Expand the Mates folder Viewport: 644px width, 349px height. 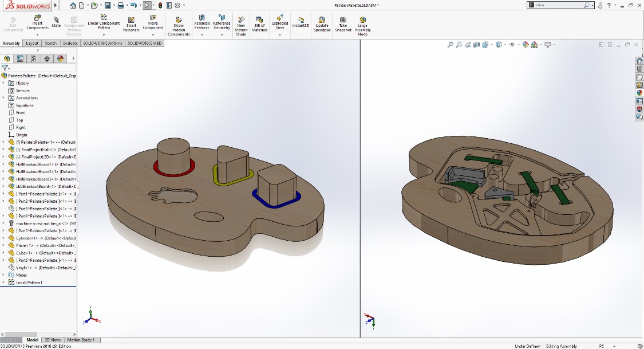coord(3,275)
